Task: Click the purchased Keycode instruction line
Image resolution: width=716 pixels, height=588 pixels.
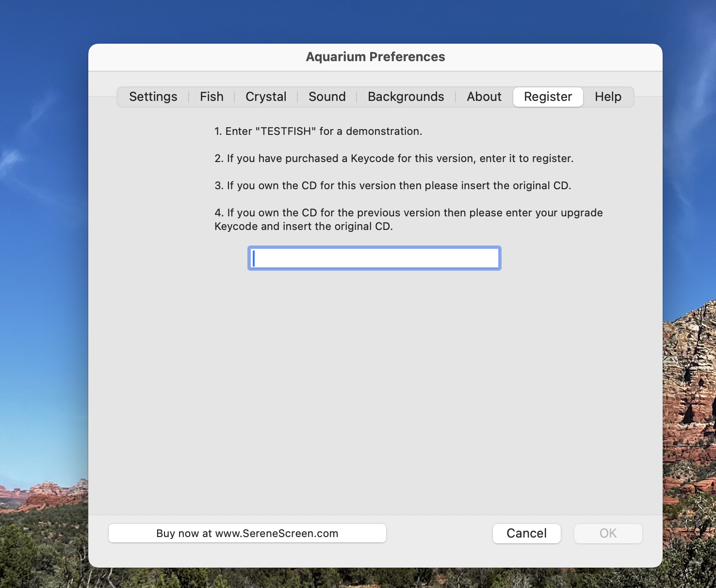Action: 394,158
